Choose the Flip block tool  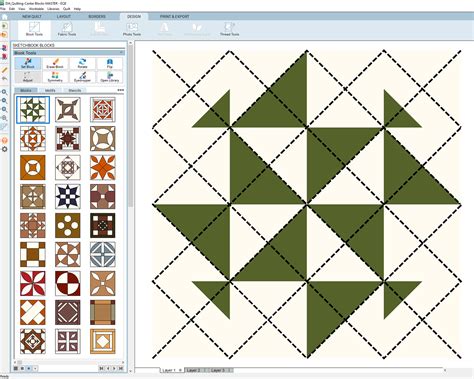click(110, 63)
